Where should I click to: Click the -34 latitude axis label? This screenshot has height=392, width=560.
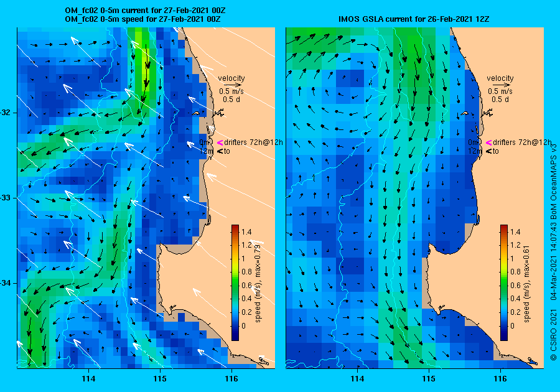pos(6,284)
